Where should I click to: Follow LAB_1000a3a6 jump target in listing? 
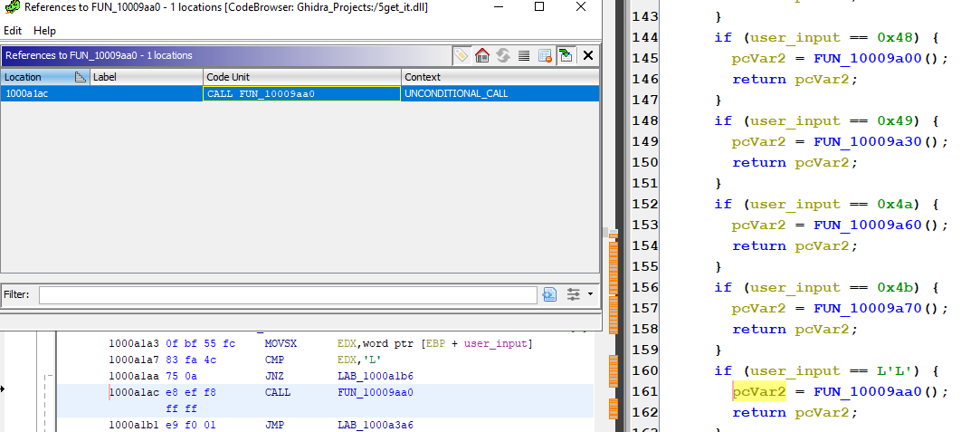[375, 425]
